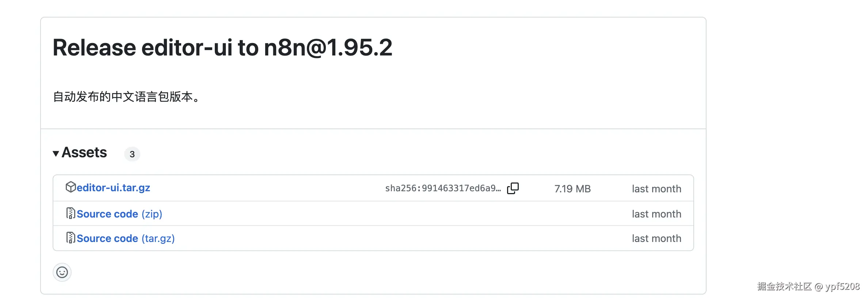The height and width of the screenshot is (300, 868).
Task: Click last month timestamp for editor-ui.tar.gz
Action: [x=656, y=189]
